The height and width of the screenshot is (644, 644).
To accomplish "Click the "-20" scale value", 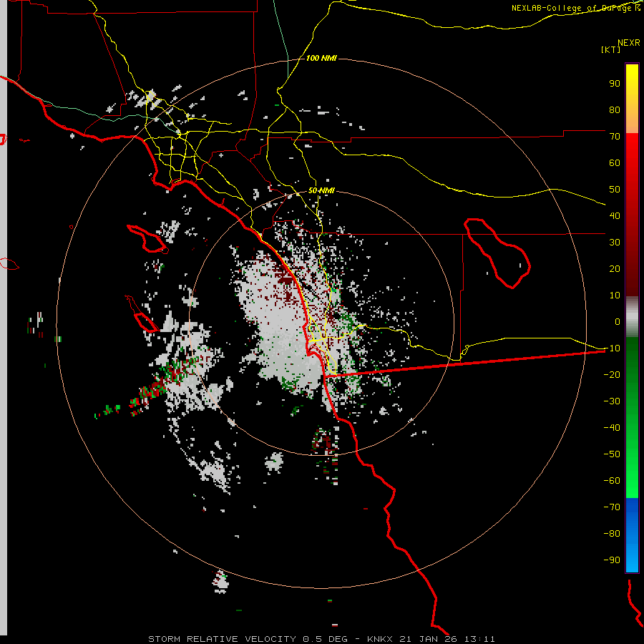I will [x=612, y=374].
